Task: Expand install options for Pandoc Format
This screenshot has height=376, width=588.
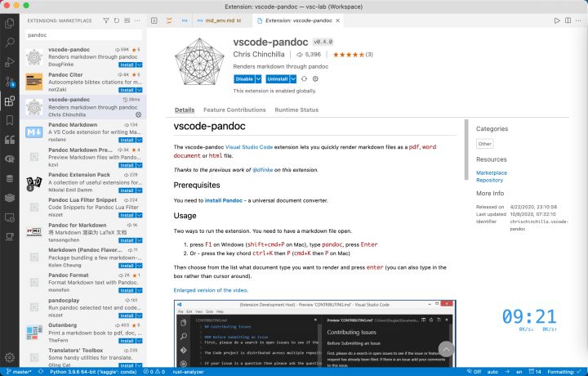Action: click(x=139, y=290)
